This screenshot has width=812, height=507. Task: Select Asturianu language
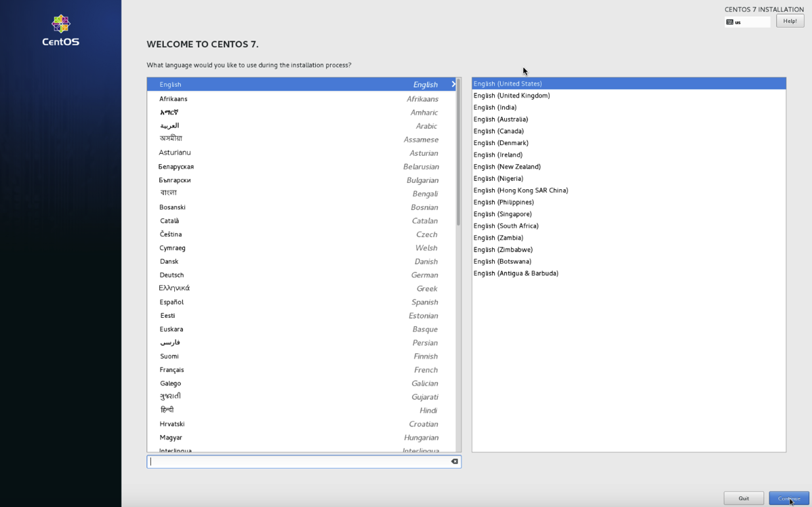(302, 153)
